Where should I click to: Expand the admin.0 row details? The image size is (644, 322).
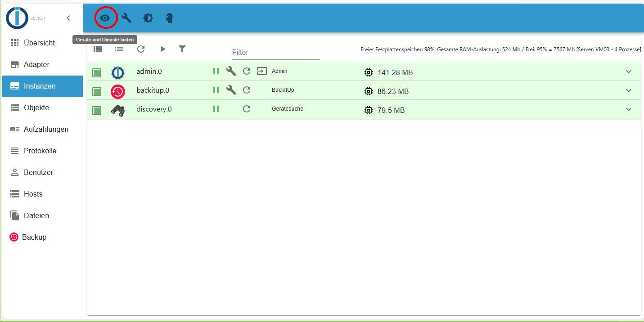629,72
